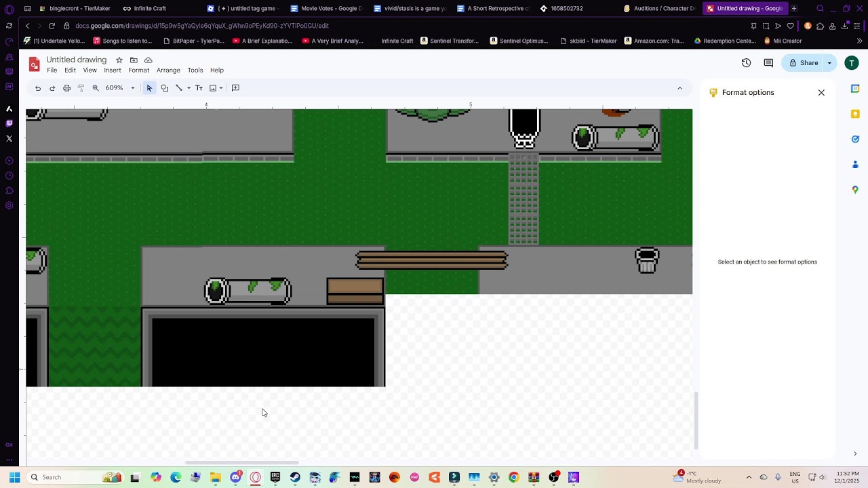Open version history clock icon
Image resolution: width=868 pixels, height=488 pixels.
click(746, 63)
